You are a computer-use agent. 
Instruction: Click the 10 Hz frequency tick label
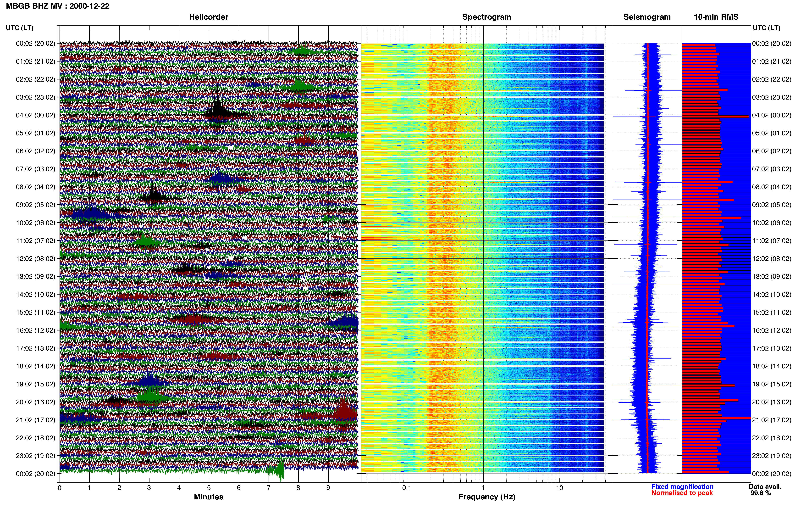(x=559, y=488)
